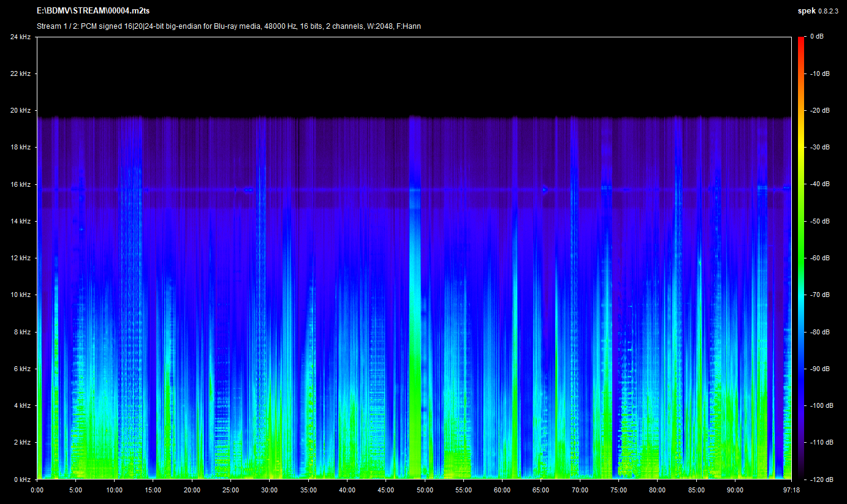Viewport: 847px width, 504px height.
Task: Click the 0 kHz frequency axis label
Action: tap(22, 480)
